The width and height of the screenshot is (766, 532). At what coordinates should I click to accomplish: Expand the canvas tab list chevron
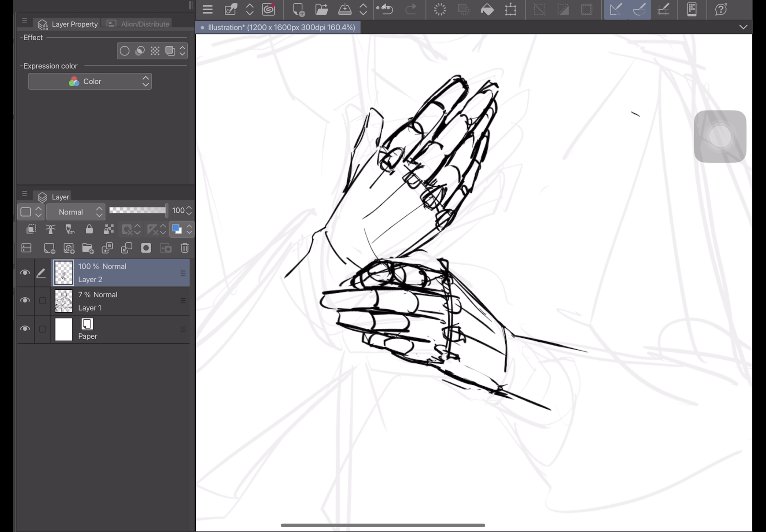click(x=743, y=27)
